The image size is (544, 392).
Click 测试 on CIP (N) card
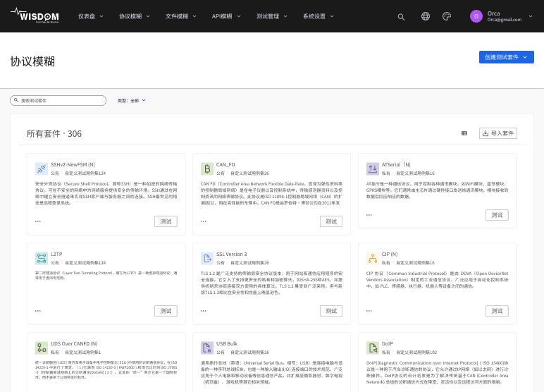[x=497, y=311]
